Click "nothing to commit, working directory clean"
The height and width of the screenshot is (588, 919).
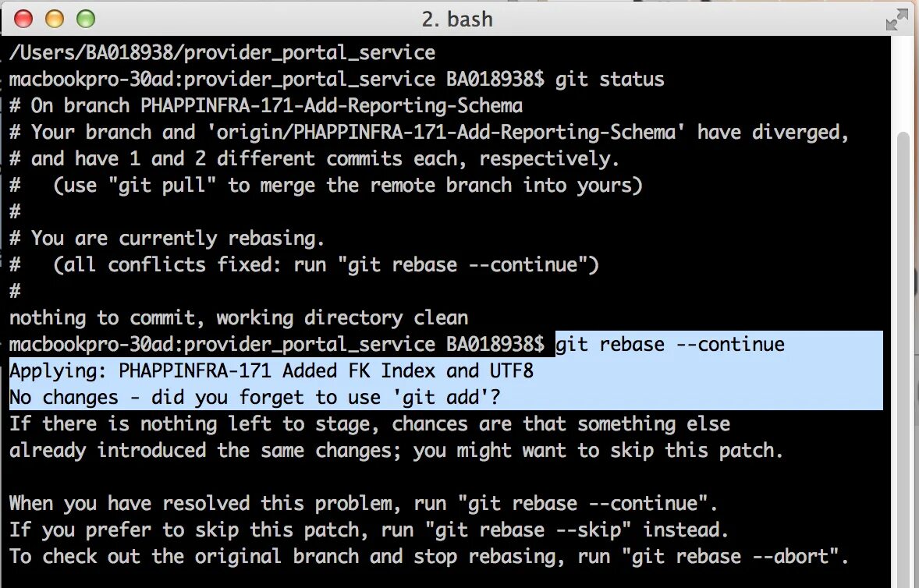[x=239, y=317]
